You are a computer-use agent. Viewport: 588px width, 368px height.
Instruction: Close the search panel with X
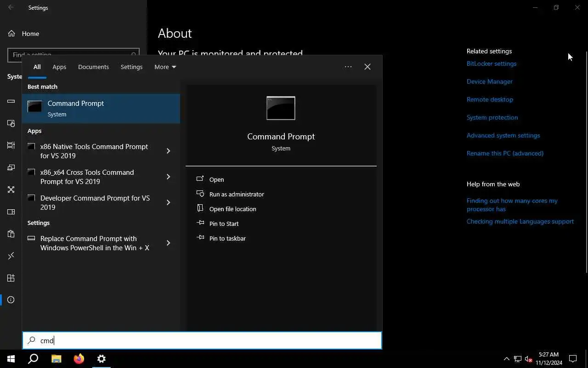367,67
